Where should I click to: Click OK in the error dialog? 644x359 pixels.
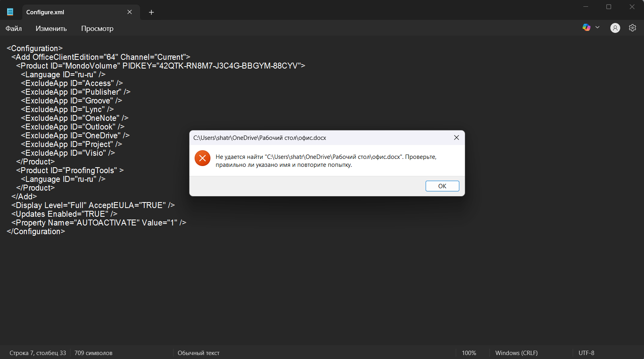442,186
